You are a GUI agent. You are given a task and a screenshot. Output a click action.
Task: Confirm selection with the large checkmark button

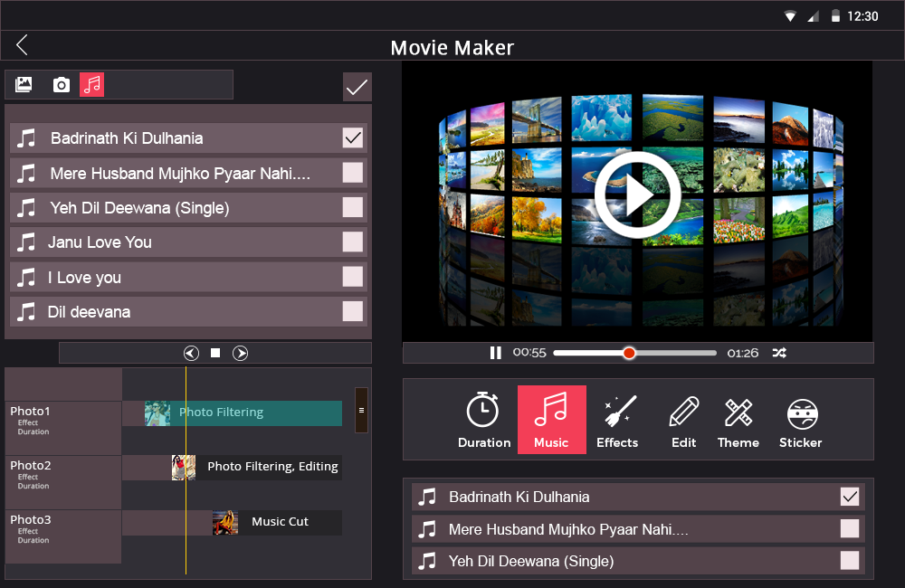pos(357,87)
